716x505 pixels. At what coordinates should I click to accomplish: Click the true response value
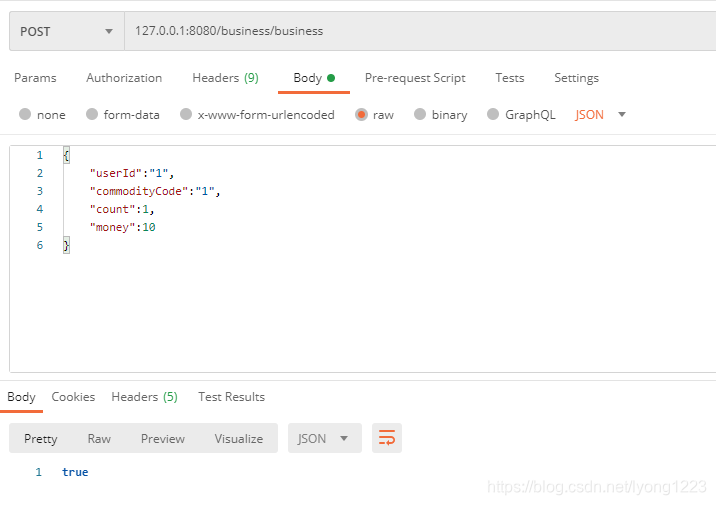pyautogui.click(x=75, y=472)
